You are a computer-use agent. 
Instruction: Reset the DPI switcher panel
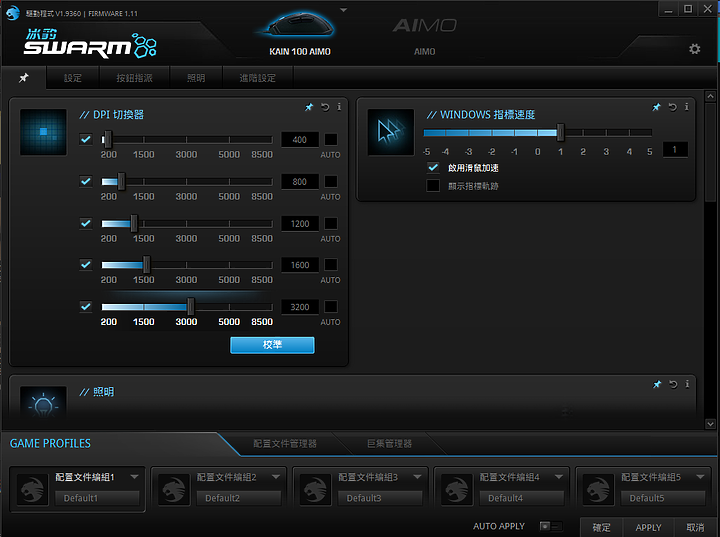325,107
